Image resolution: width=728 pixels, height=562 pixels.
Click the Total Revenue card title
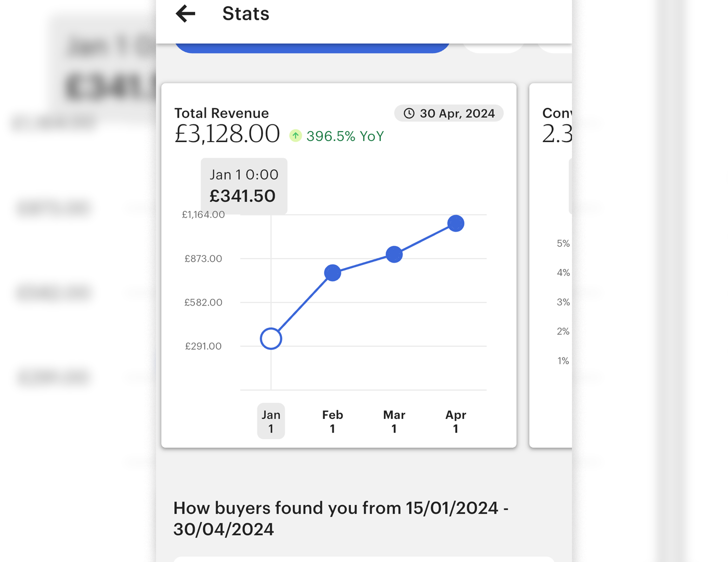222,113
